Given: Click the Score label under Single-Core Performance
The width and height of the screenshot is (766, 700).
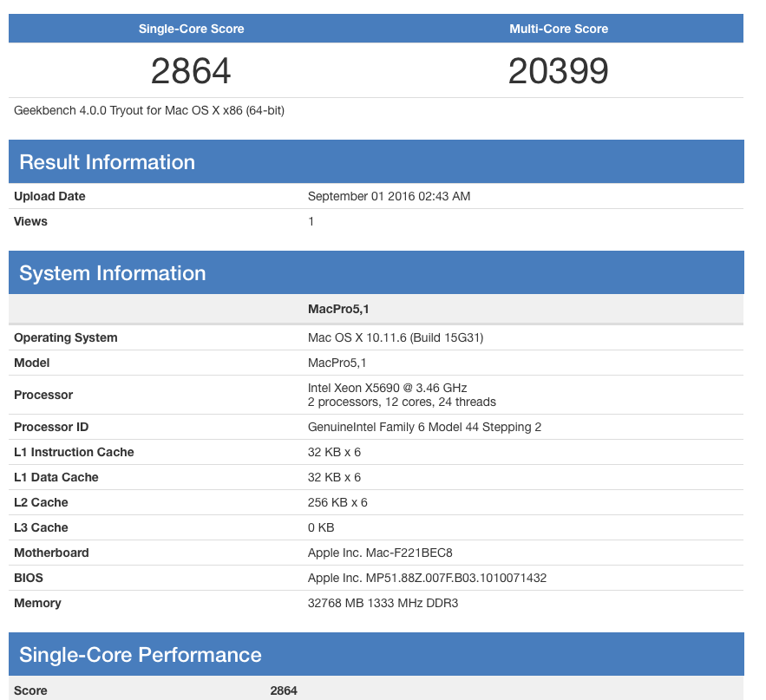Looking at the screenshot, I should [x=30, y=690].
